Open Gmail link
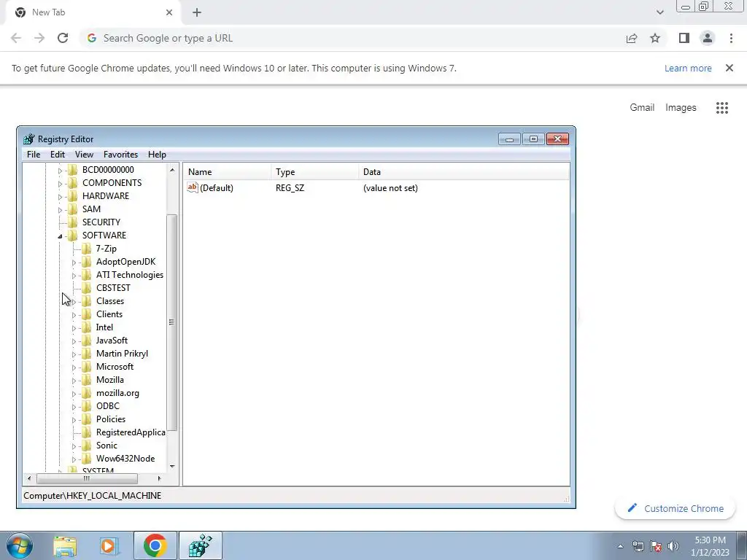This screenshot has height=560, width=747. point(642,108)
